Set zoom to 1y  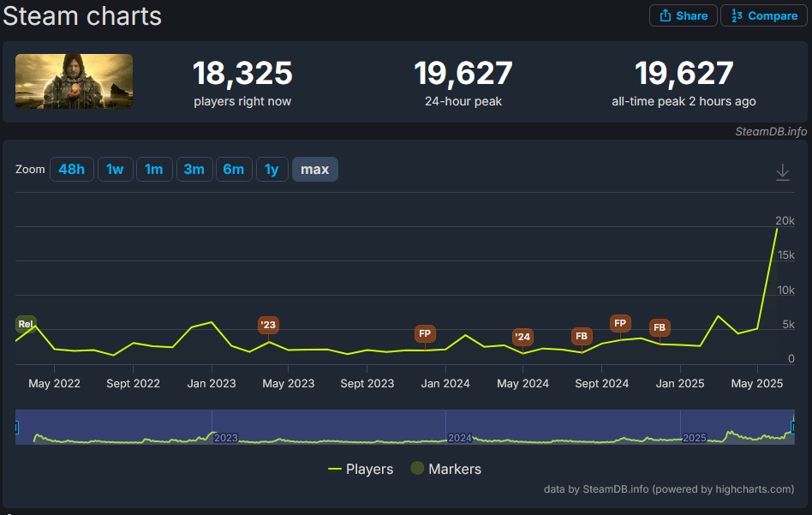pos(272,170)
